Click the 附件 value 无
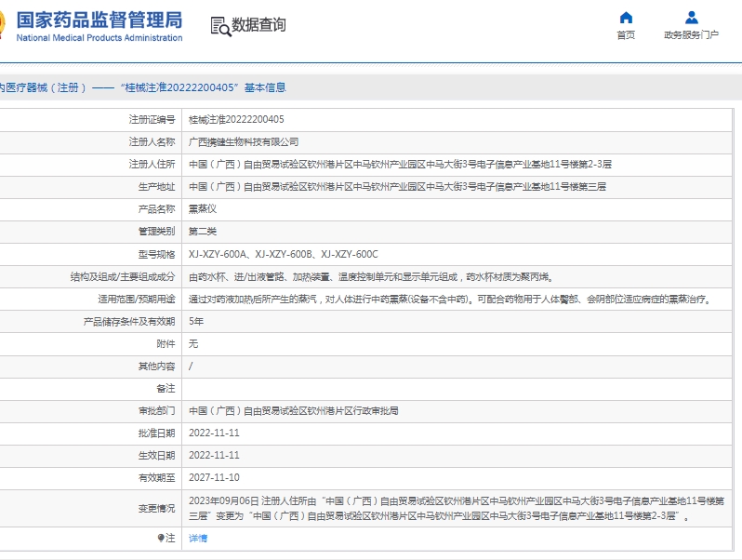Image resolution: width=742 pixels, height=560 pixels. coord(193,343)
